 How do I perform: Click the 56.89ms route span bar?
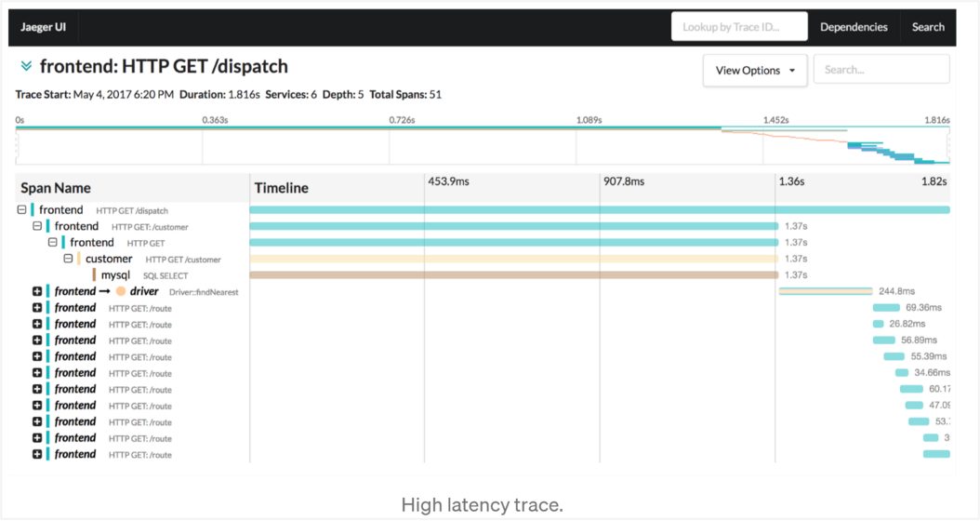click(883, 340)
